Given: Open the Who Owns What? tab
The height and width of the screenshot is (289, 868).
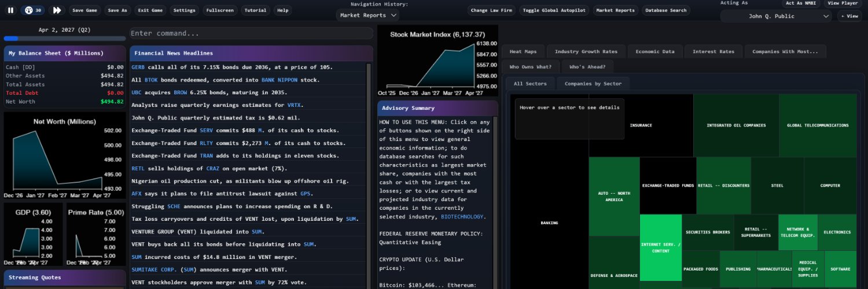Looking at the screenshot, I should (531, 66).
